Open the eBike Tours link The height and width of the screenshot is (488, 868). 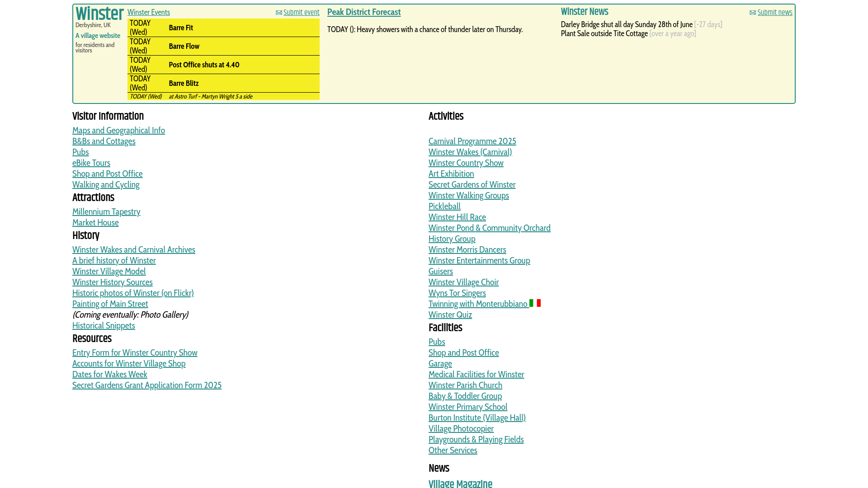point(91,163)
